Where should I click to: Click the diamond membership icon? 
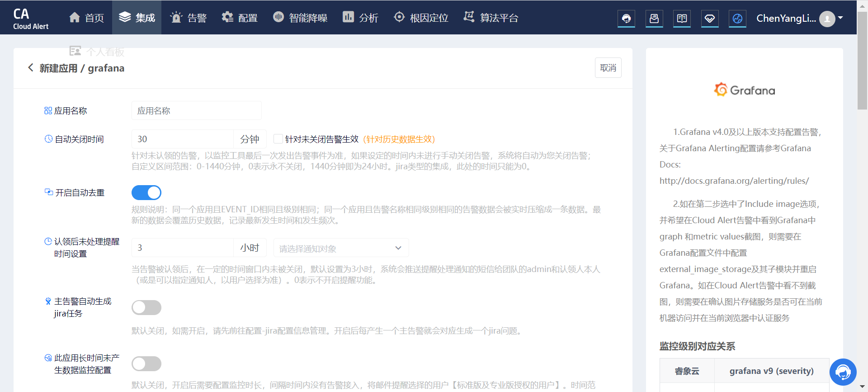(710, 19)
